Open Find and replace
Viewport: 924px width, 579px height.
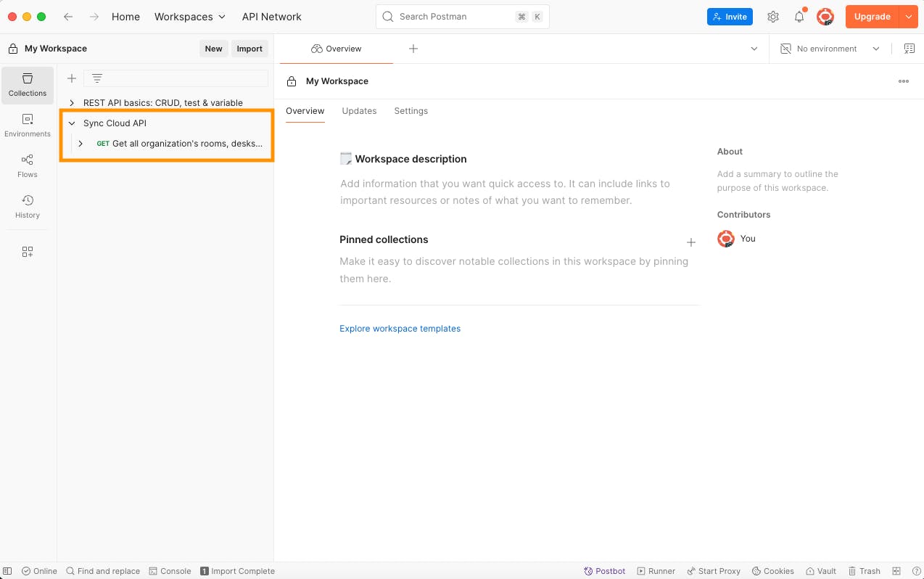coord(103,571)
